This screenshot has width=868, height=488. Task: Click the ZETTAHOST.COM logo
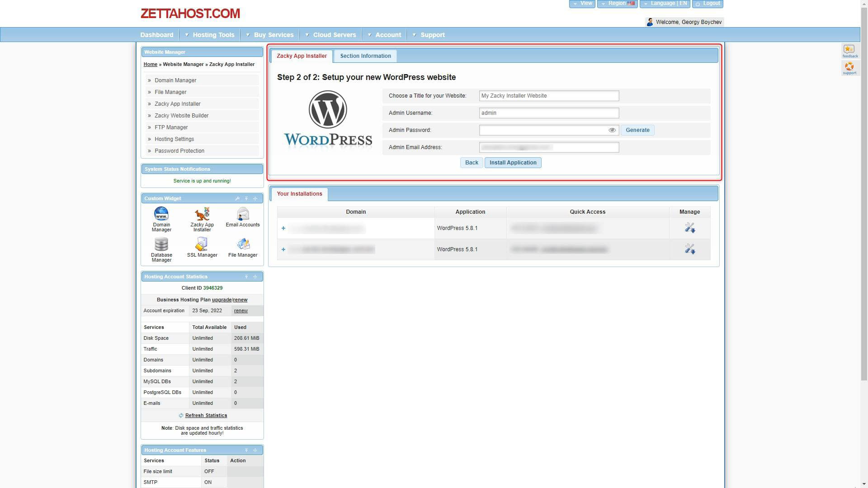pyautogui.click(x=190, y=14)
